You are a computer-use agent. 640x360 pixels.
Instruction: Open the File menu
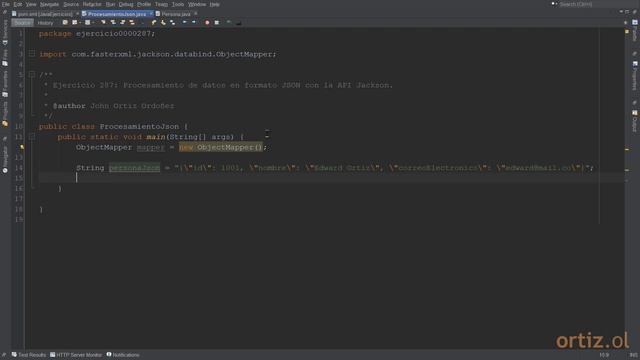6,4
